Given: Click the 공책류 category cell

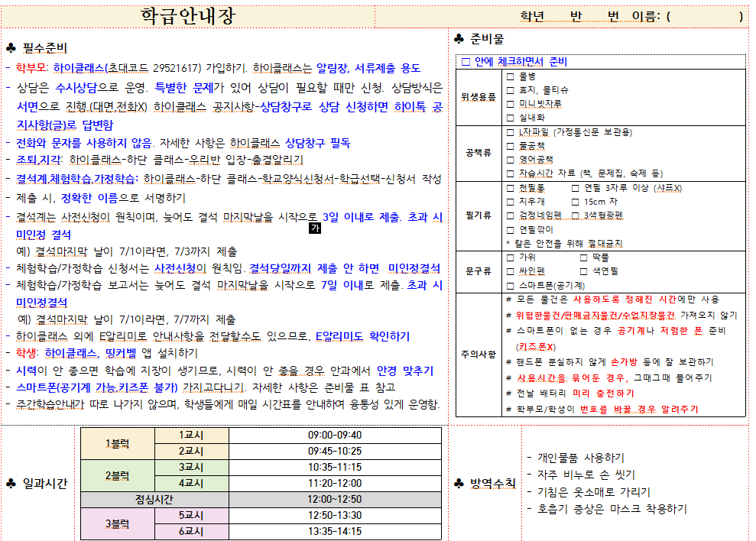Looking at the screenshot, I should [x=479, y=153].
